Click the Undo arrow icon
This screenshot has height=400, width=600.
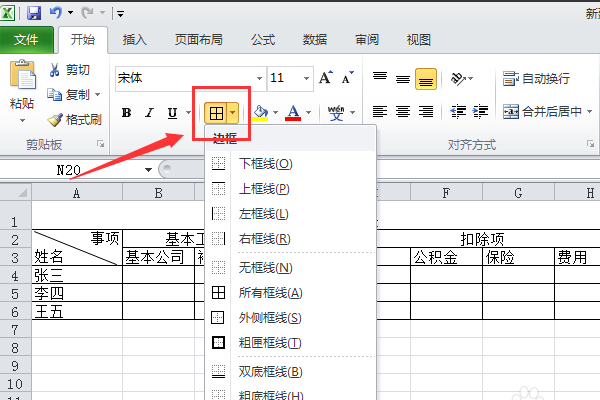[x=55, y=13]
